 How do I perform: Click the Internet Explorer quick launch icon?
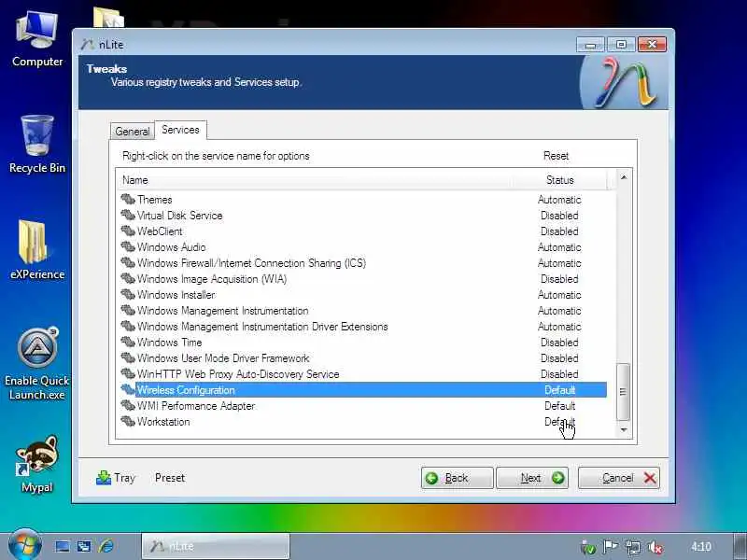106,546
